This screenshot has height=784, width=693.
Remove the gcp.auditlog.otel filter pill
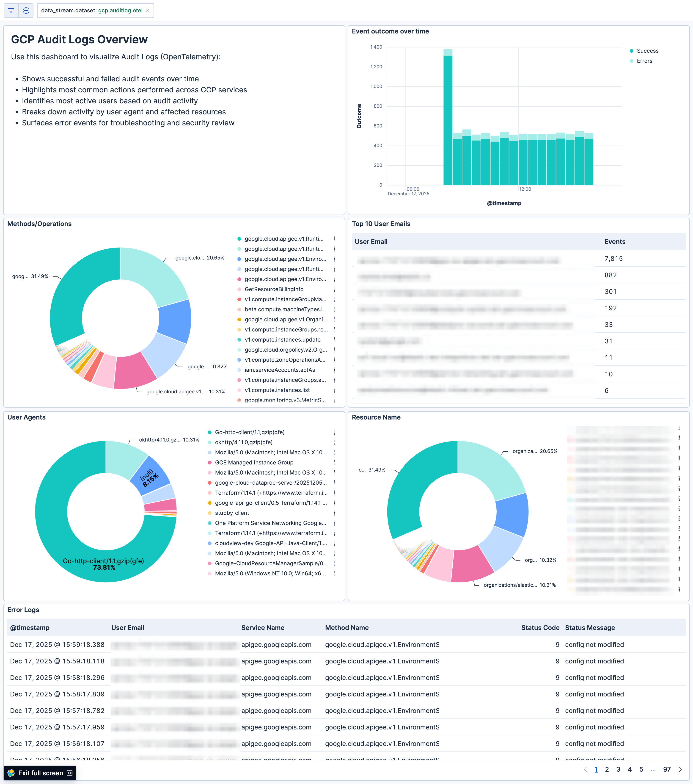[x=148, y=10]
